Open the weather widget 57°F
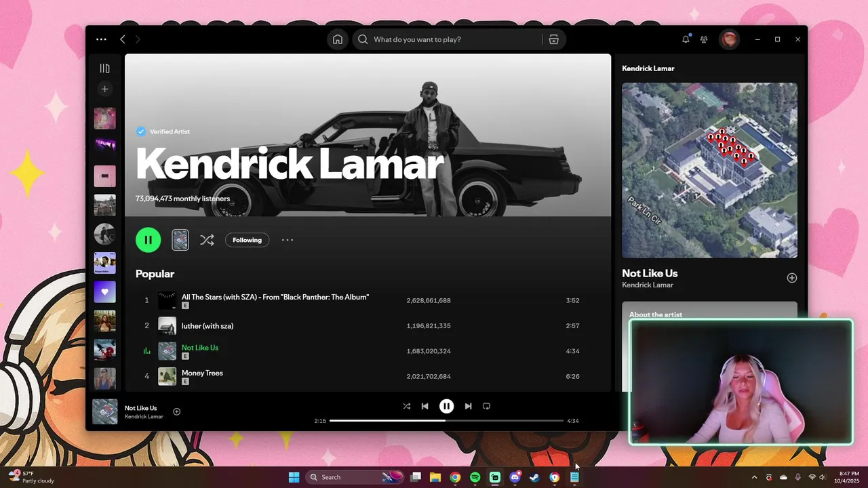The width and height of the screenshot is (868, 488). pyautogui.click(x=31, y=477)
